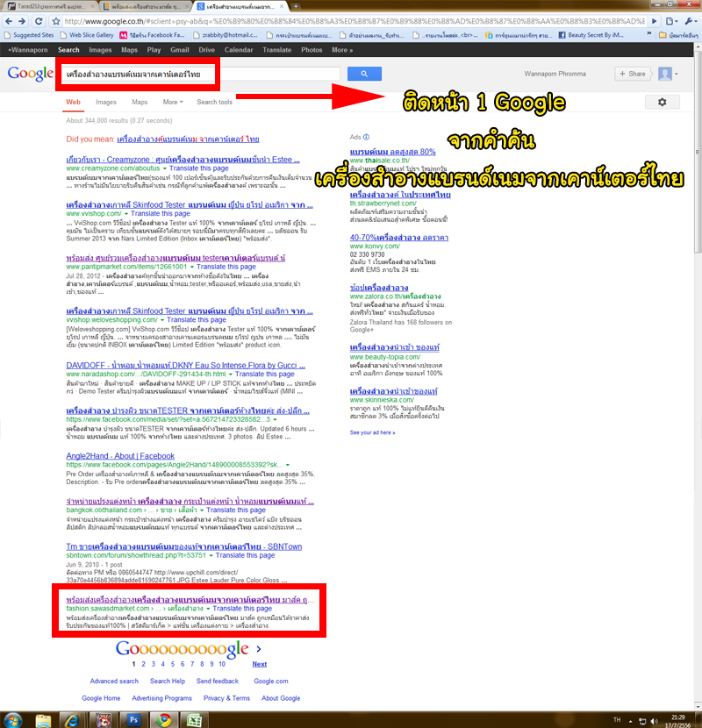This screenshot has width=702, height=728.
Task: Click the volume speaker tray icon
Action: tap(654, 721)
